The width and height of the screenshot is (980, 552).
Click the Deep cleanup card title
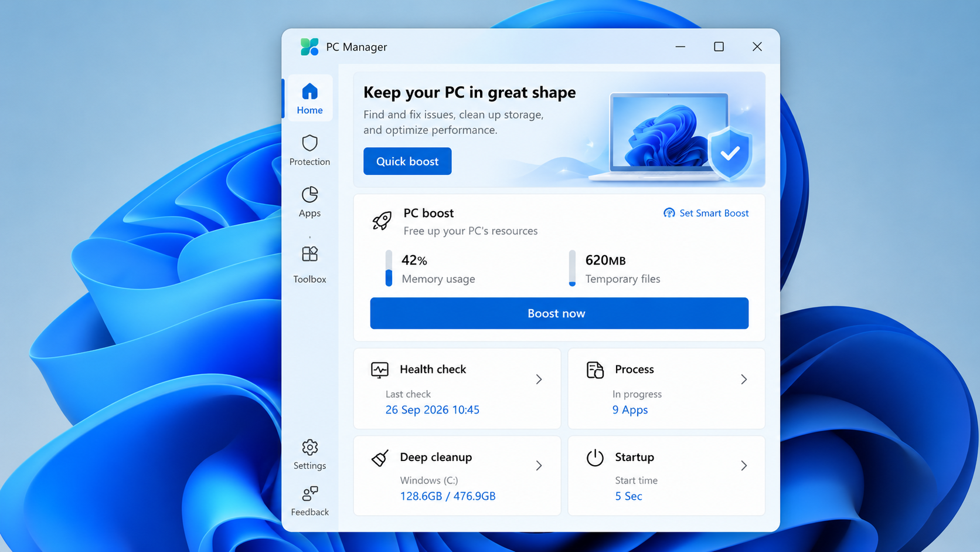point(436,458)
